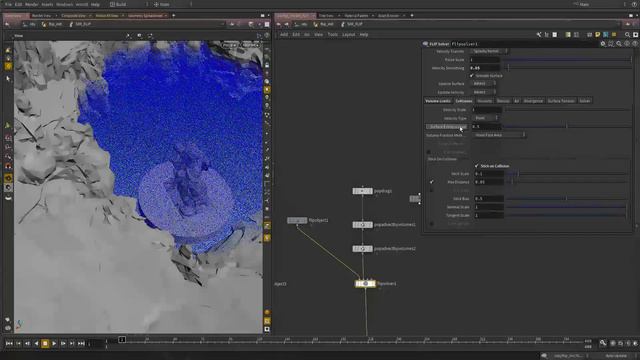Switch to the Geometry Spreadsheet tab

point(145,16)
